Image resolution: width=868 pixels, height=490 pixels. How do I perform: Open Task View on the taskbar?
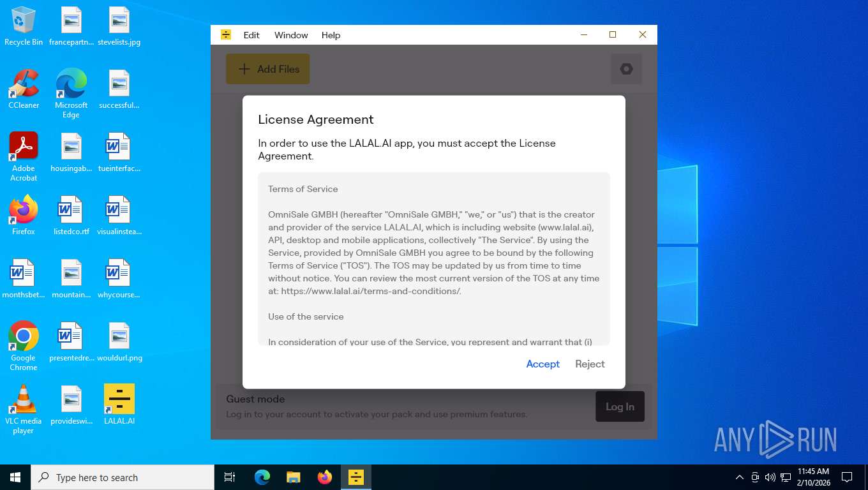click(x=230, y=477)
